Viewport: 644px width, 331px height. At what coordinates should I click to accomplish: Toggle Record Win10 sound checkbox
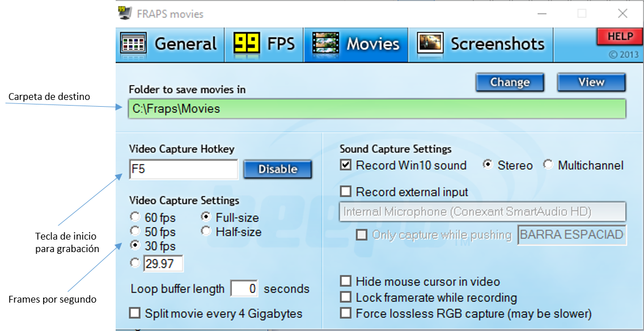(346, 165)
